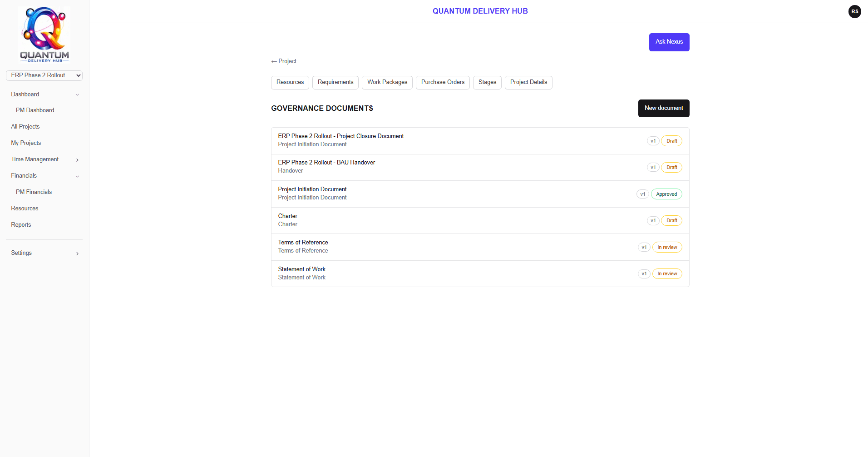
Task: Click the Quantum Delivery Hub logo
Action: pyautogui.click(x=44, y=34)
